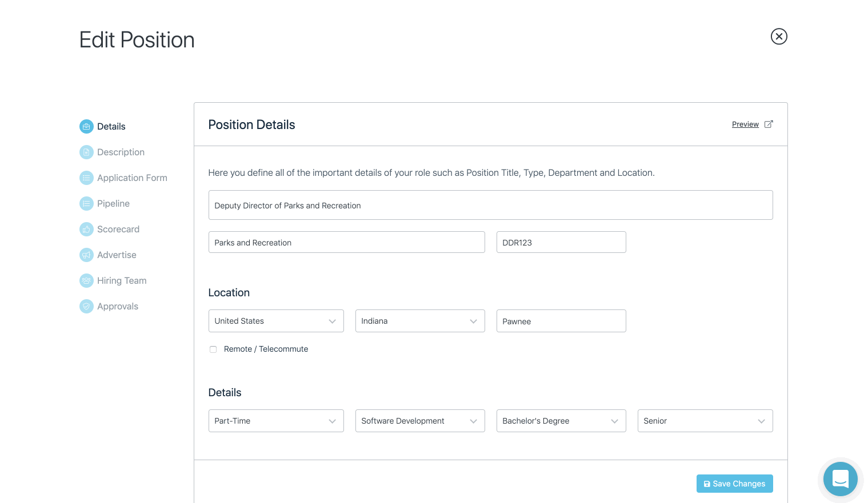Expand the Indiana state dropdown

click(x=420, y=321)
